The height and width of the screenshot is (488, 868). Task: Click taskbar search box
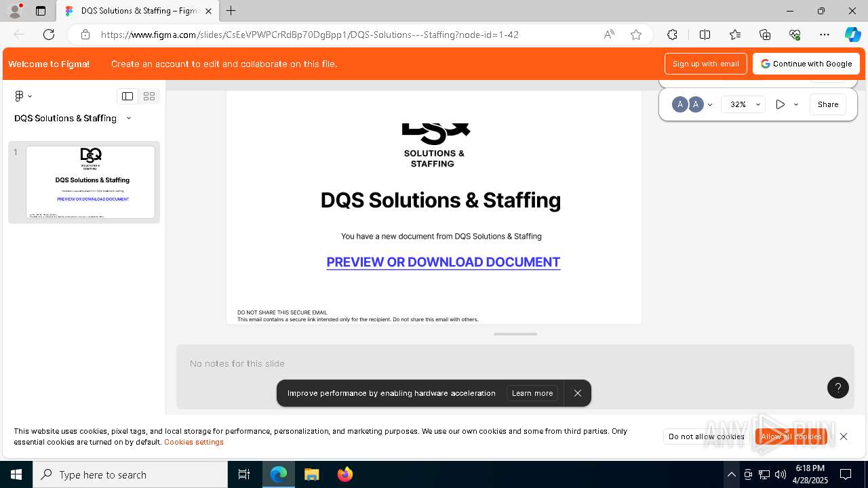(130, 474)
